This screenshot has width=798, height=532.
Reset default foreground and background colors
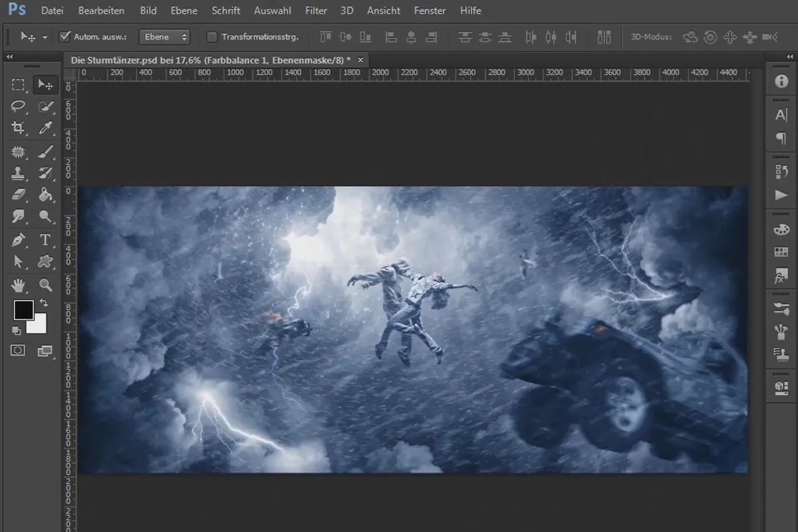[x=17, y=331]
